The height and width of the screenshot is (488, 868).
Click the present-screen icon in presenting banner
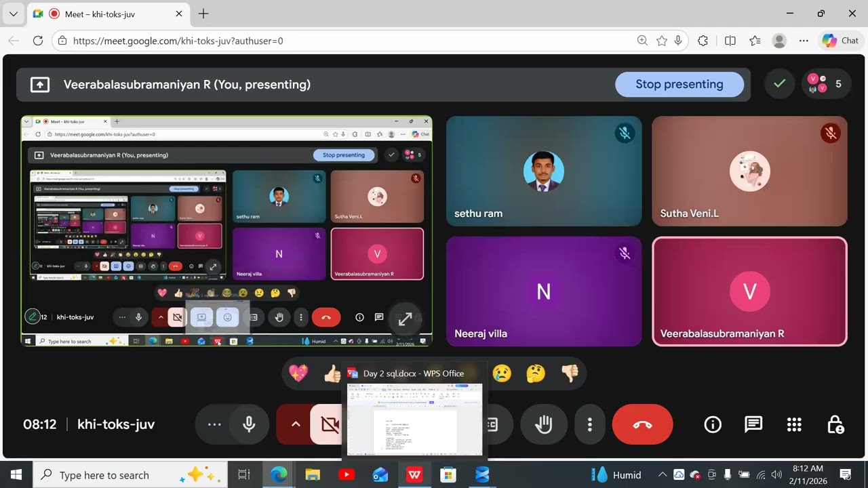40,85
